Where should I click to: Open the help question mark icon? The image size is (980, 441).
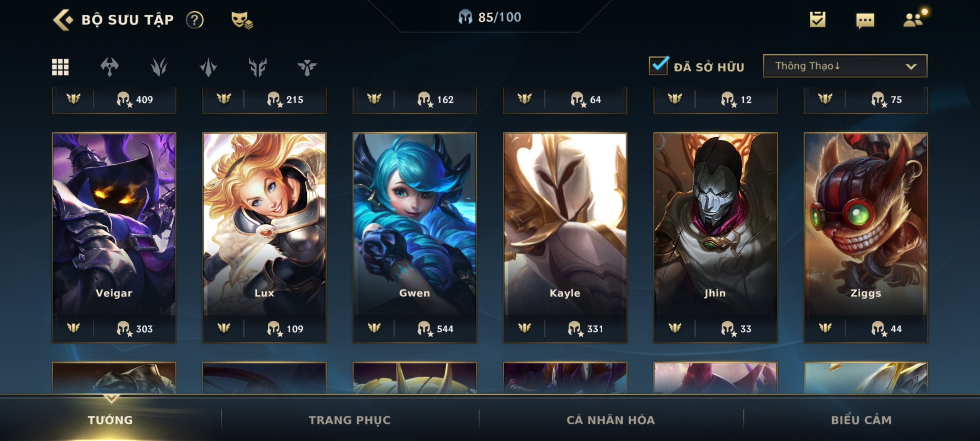[195, 20]
